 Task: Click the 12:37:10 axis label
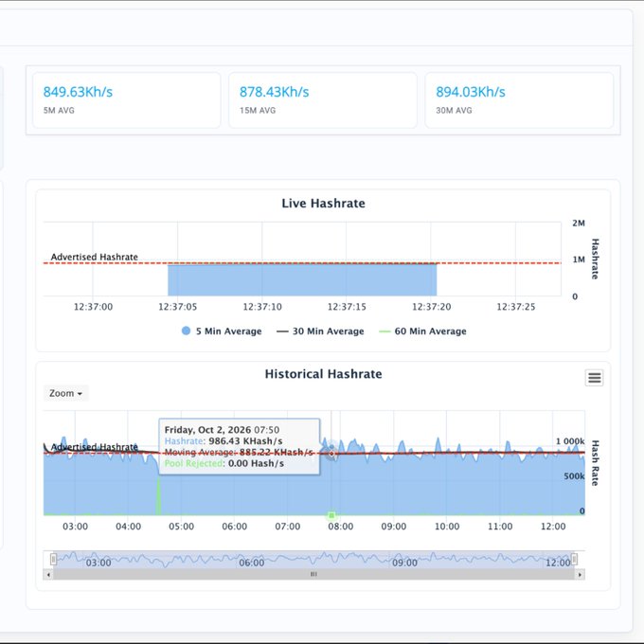[262, 307]
